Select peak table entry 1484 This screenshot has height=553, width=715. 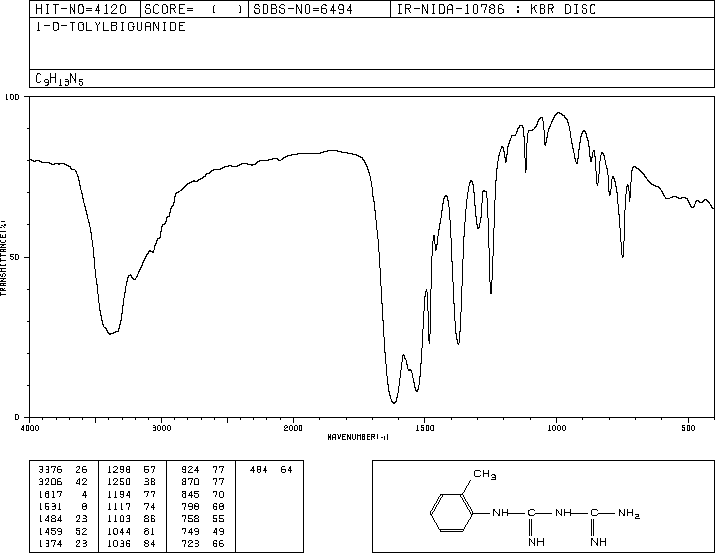63,519
